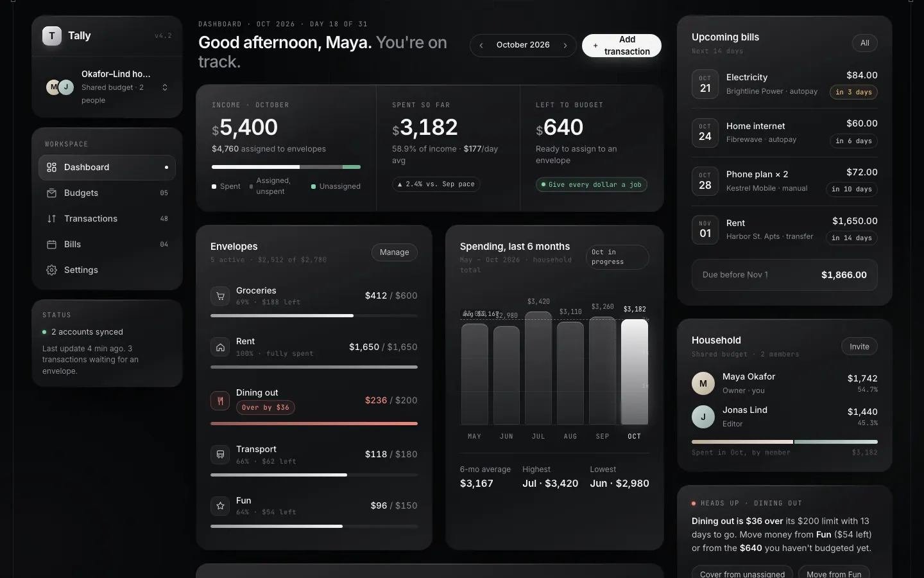Screen dimensions: 924x578
Task: Open the Bills section
Action: [x=107, y=245]
